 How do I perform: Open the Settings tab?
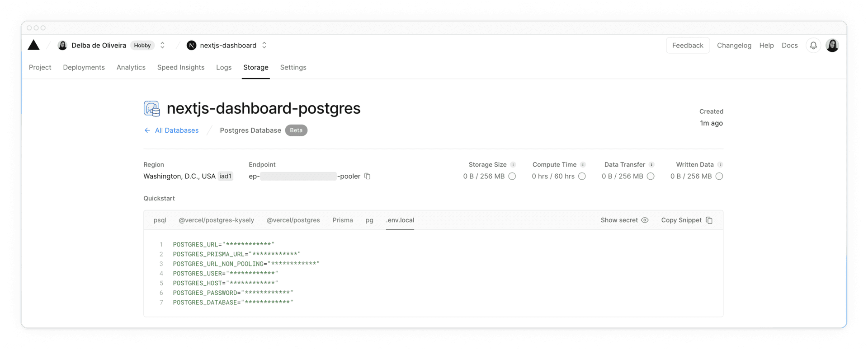coord(293,67)
